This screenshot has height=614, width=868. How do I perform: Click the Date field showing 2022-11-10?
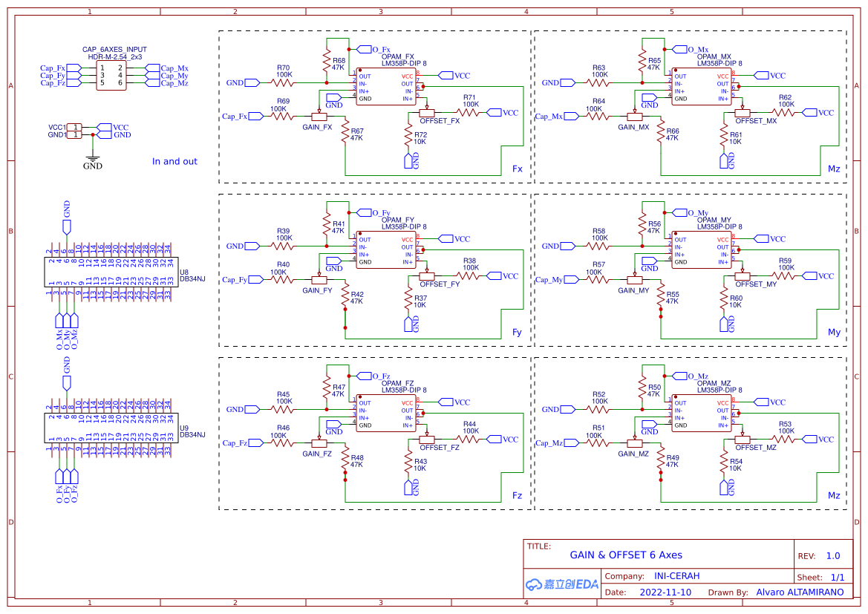click(665, 592)
